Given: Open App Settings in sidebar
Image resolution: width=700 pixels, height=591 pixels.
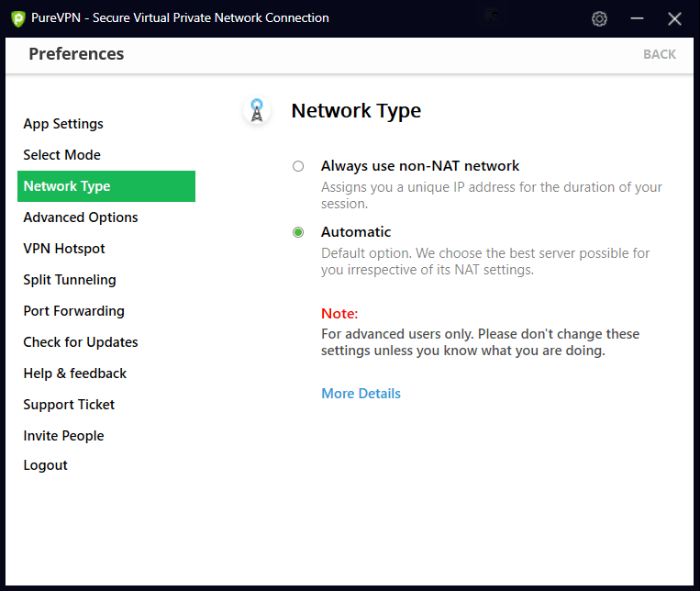Looking at the screenshot, I should click(x=63, y=124).
